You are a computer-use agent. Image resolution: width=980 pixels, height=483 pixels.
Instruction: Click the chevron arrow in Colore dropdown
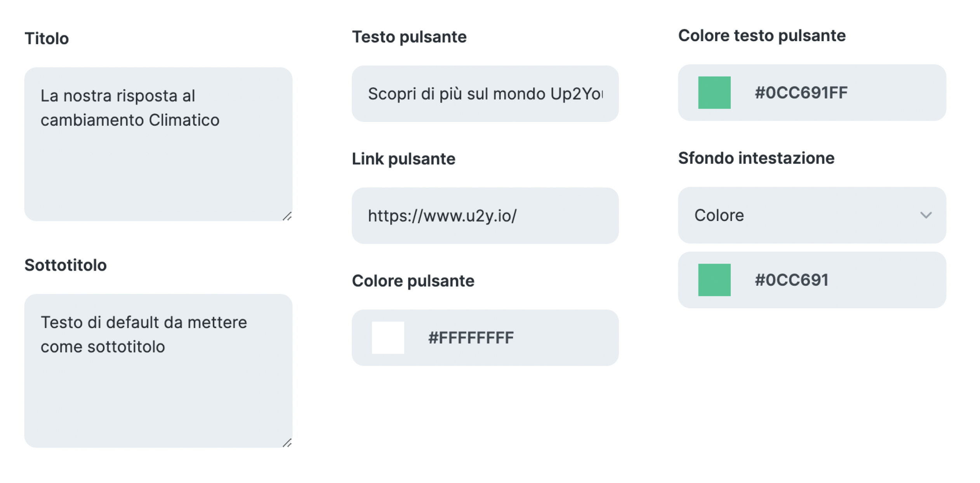point(926,215)
